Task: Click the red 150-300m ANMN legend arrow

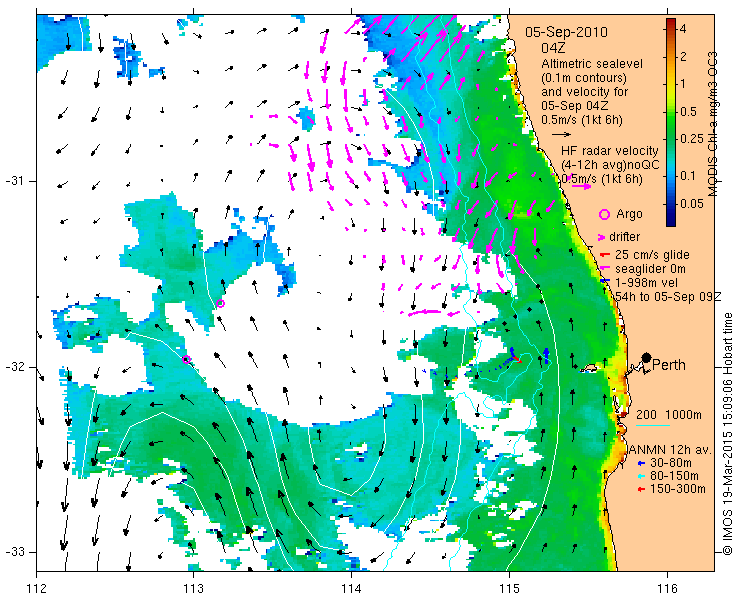Action: pyautogui.click(x=640, y=490)
